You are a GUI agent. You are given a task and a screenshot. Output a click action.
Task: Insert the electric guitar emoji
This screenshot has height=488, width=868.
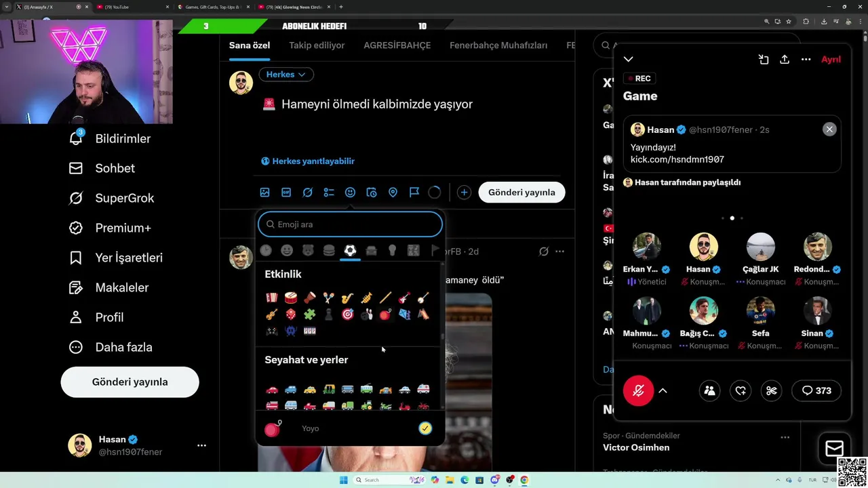tap(404, 298)
